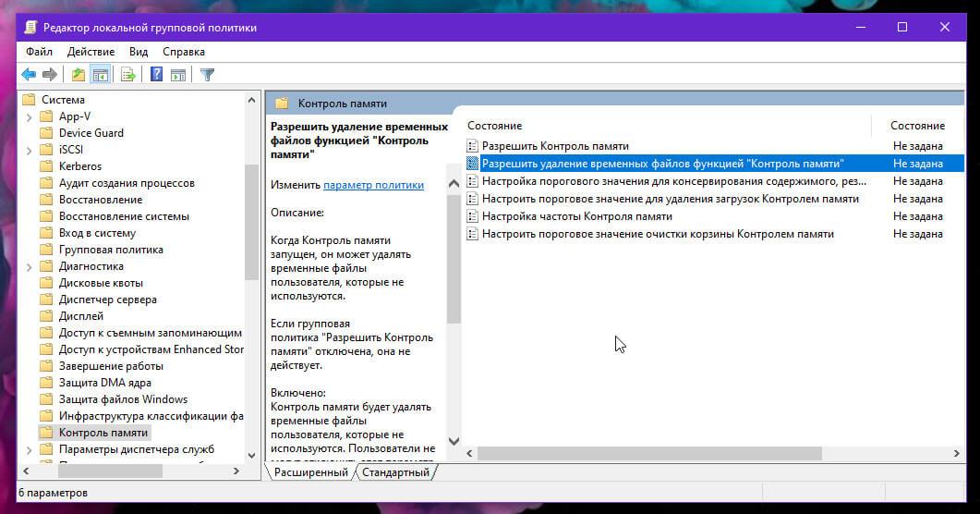Select 'Настроить пороговое значение для удаления загрузок'
Screen dimensions: 980x514
pyautogui.click(x=670, y=199)
